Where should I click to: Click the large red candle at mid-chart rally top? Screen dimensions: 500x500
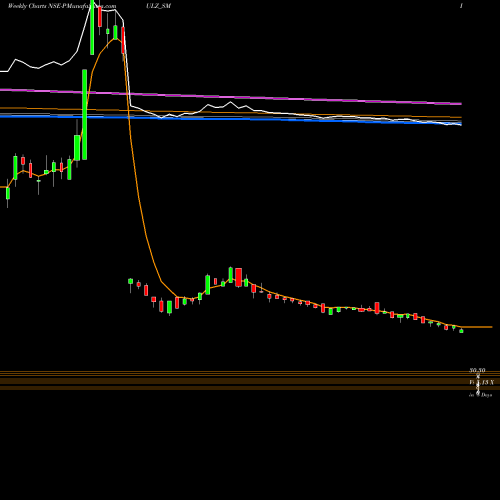pyautogui.click(x=238, y=277)
